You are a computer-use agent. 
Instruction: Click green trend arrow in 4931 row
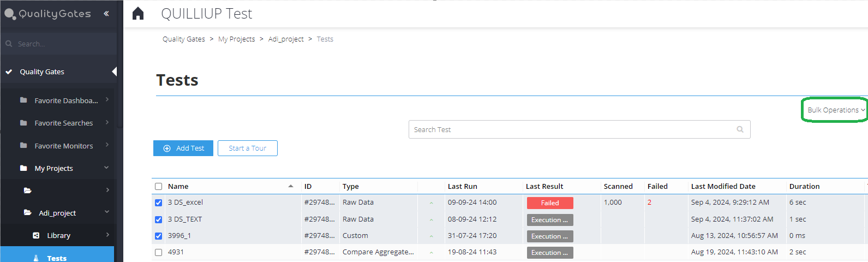pos(431,253)
